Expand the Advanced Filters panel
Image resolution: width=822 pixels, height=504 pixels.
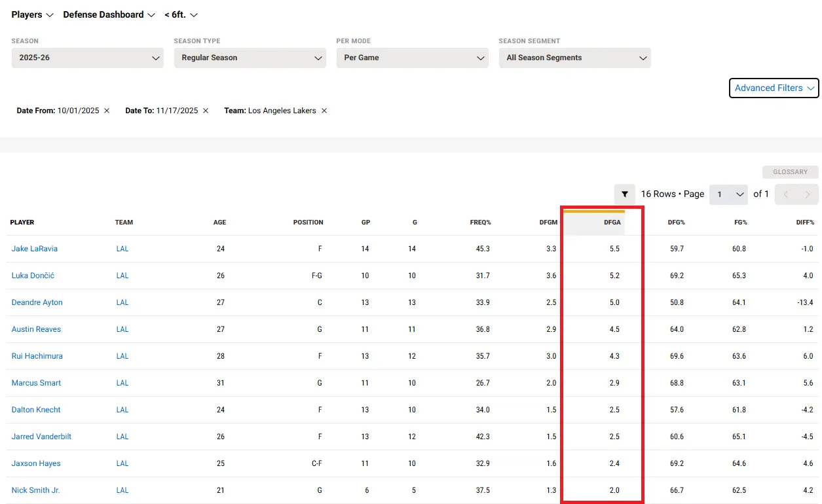[x=774, y=88]
